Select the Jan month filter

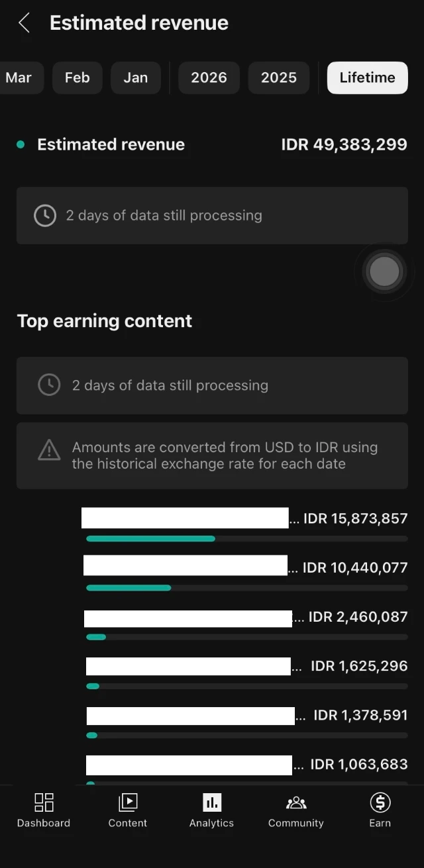tap(135, 77)
